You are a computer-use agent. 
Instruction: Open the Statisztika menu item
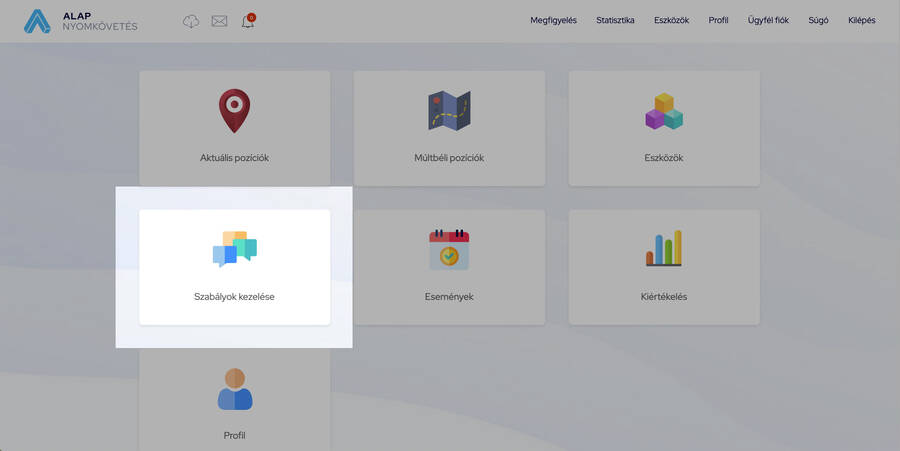615,20
